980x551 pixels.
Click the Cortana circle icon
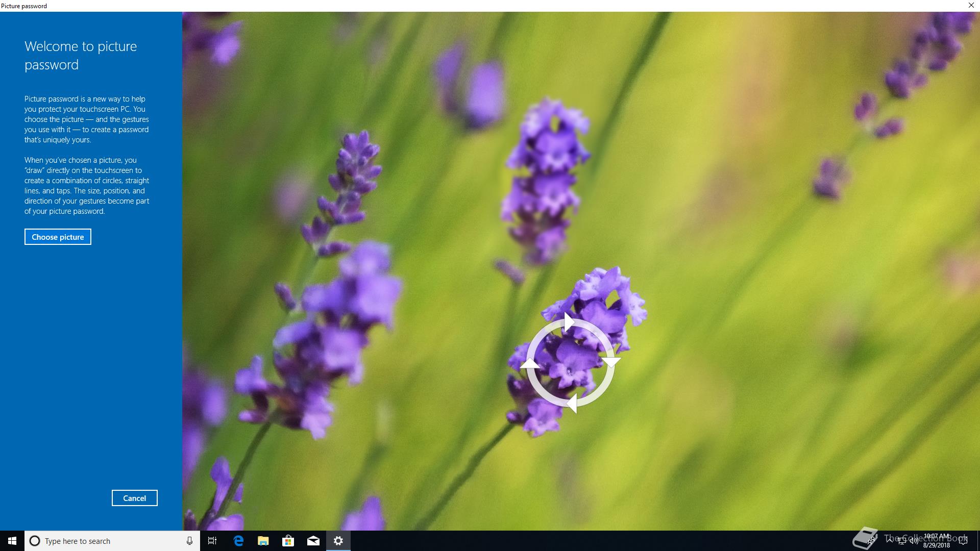pos(35,541)
